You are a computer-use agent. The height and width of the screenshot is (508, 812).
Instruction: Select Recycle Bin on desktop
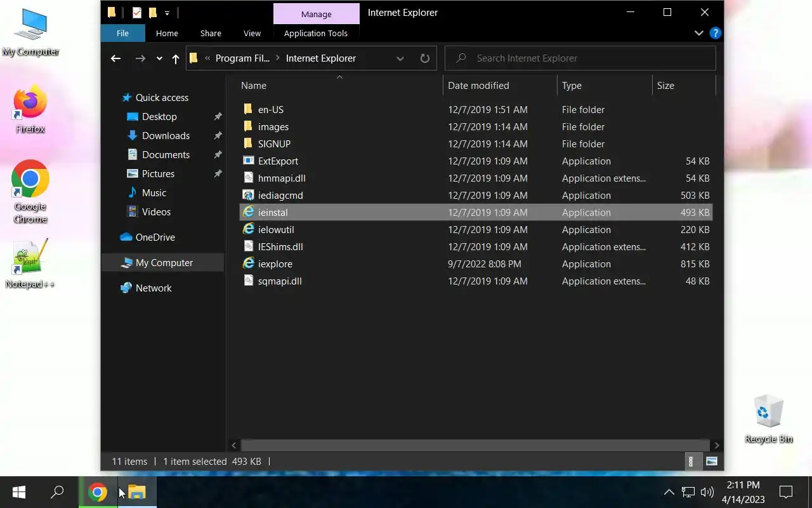click(x=769, y=419)
